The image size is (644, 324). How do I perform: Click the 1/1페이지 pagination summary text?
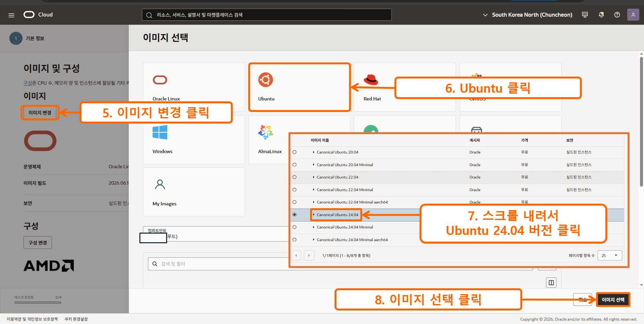346,255
